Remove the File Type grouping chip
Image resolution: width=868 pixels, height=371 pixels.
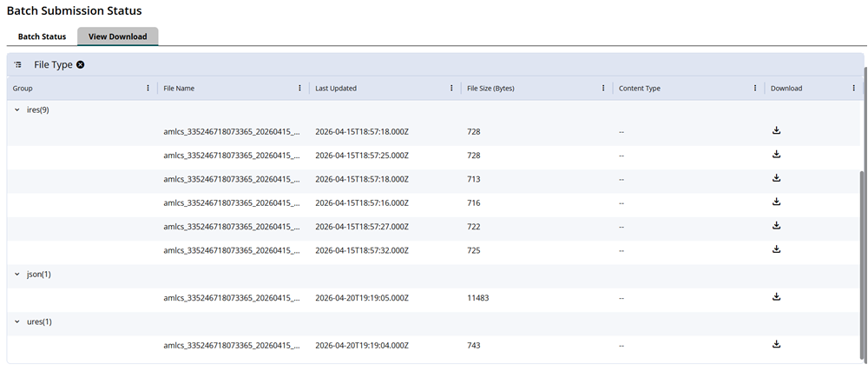(80, 65)
